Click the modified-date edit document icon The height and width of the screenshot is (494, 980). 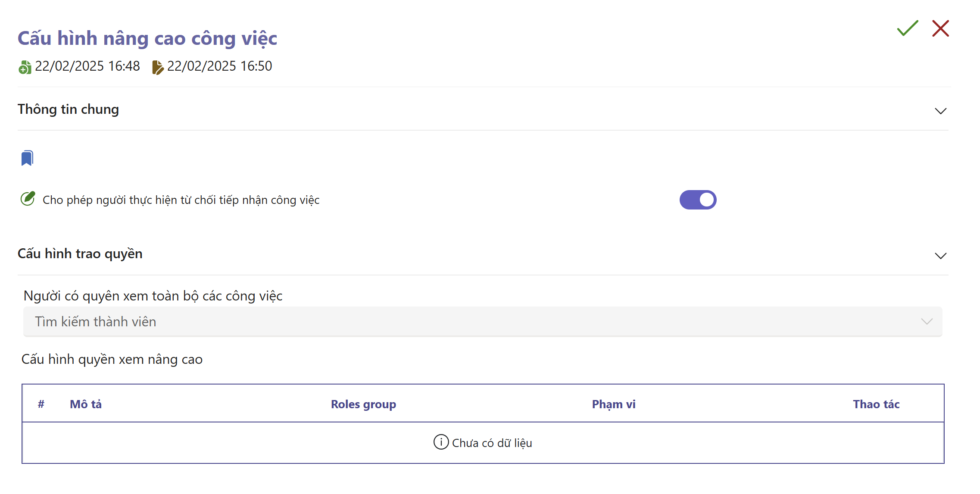pyautogui.click(x=158, y=67)
